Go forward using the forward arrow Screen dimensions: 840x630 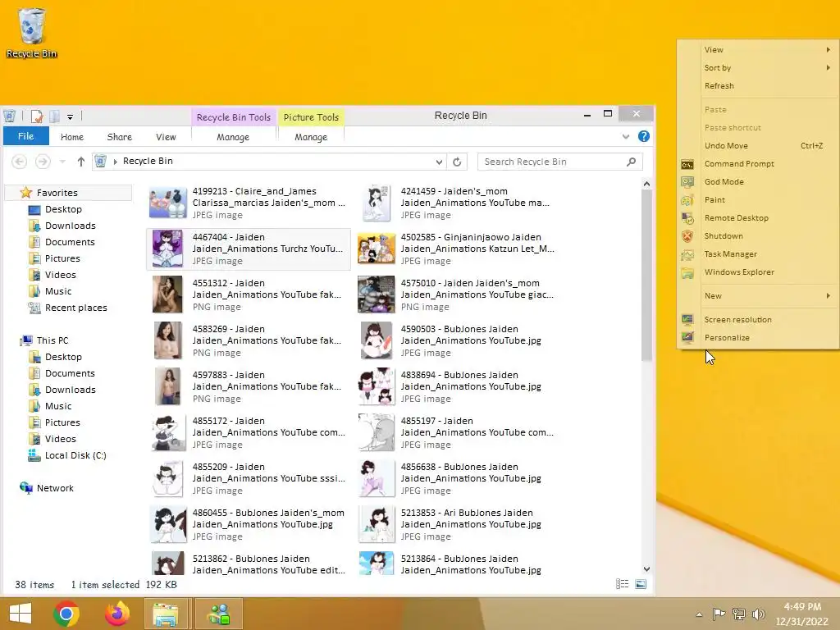tap(43, 162)
